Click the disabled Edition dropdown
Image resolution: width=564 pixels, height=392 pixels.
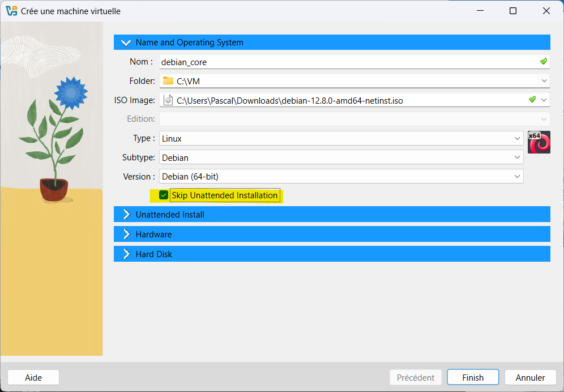(x=354, y=119)
